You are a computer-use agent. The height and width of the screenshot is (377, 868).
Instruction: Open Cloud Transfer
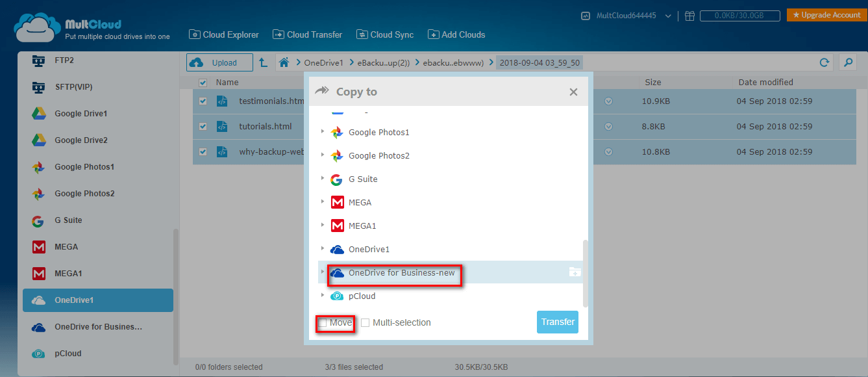[x=308, y=34]
